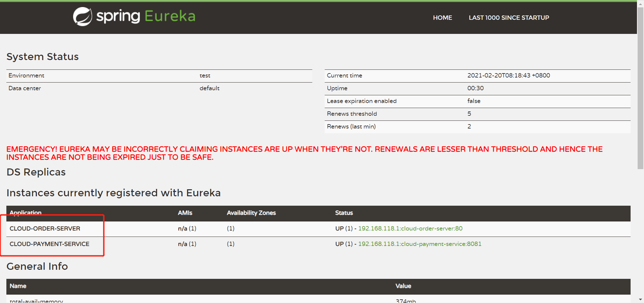Select the CLOUD-PAYMENT-SERVICE application name
The width and height of the screenshot is (644, 303).
49,244
